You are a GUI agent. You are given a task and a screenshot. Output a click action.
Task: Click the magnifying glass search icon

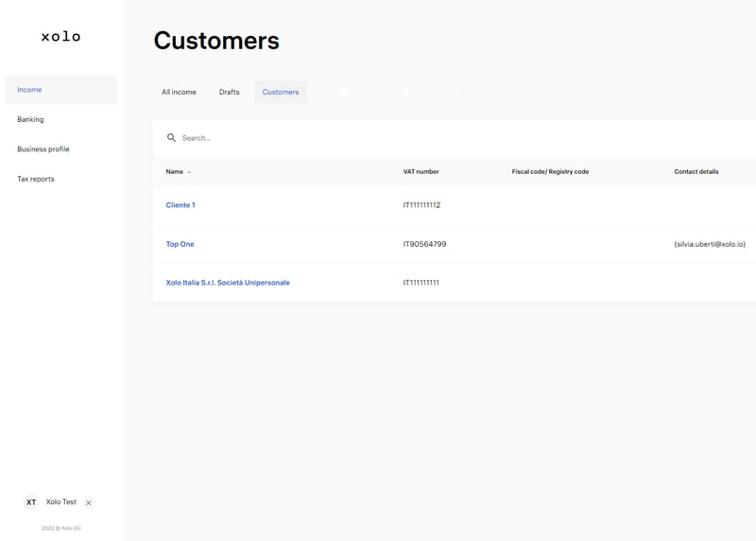tap(171, 138)
